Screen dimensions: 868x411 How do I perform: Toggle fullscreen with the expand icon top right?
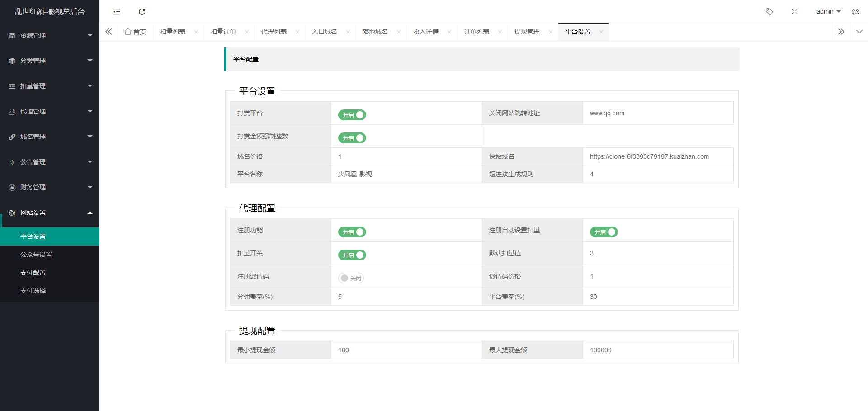click(x=795, y=11)
